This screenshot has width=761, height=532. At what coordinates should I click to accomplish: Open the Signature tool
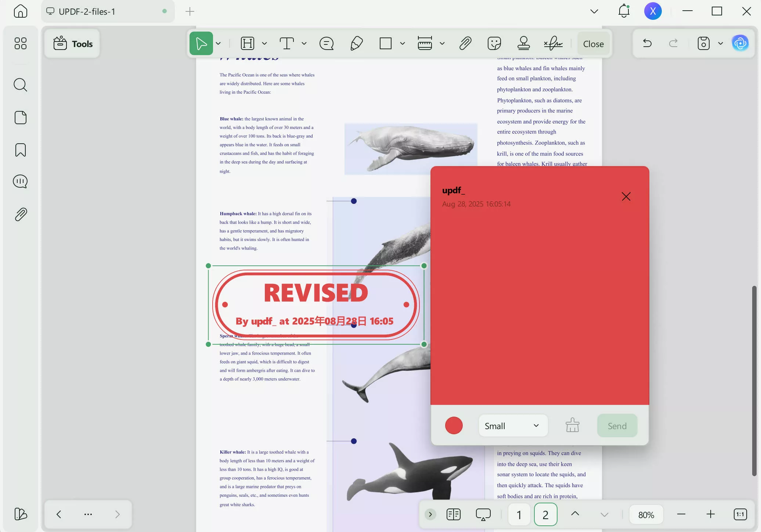553,43
